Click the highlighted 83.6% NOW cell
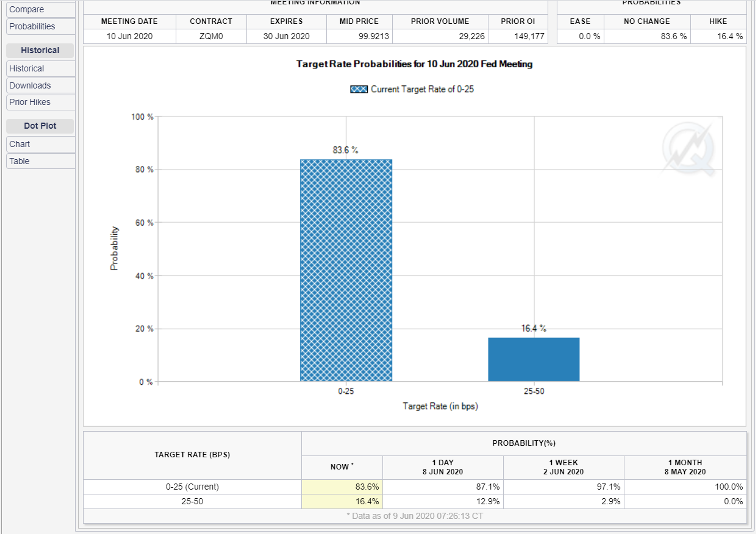The width and height of the screenshot is (756, 534). click(x=342, y=487)
